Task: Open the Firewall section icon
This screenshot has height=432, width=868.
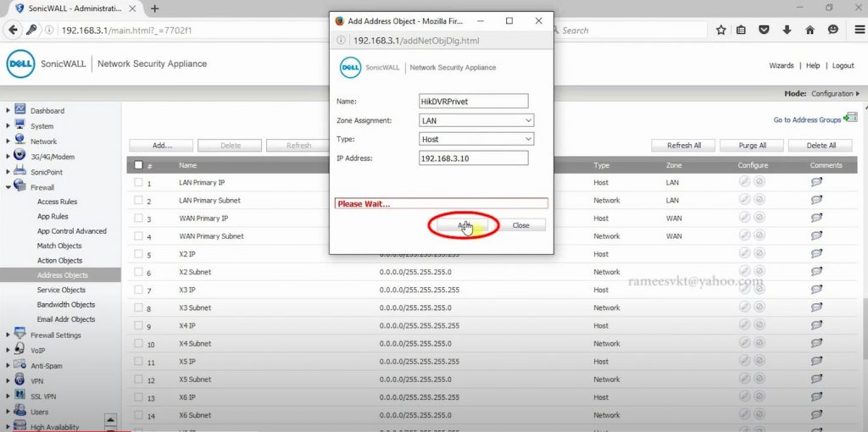Action: tap(20, 186)
